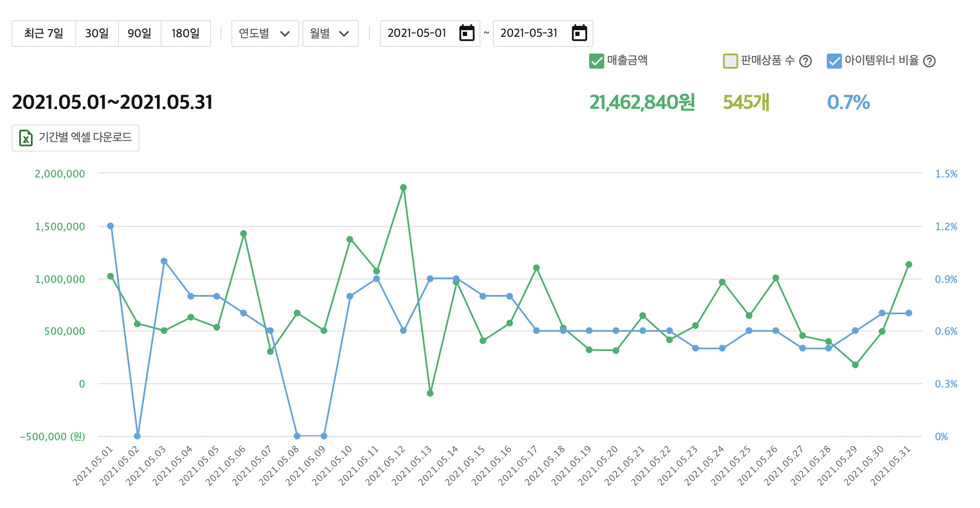
Task: Click the green sales peak on 2021.05.12
Action: (403, 188)
